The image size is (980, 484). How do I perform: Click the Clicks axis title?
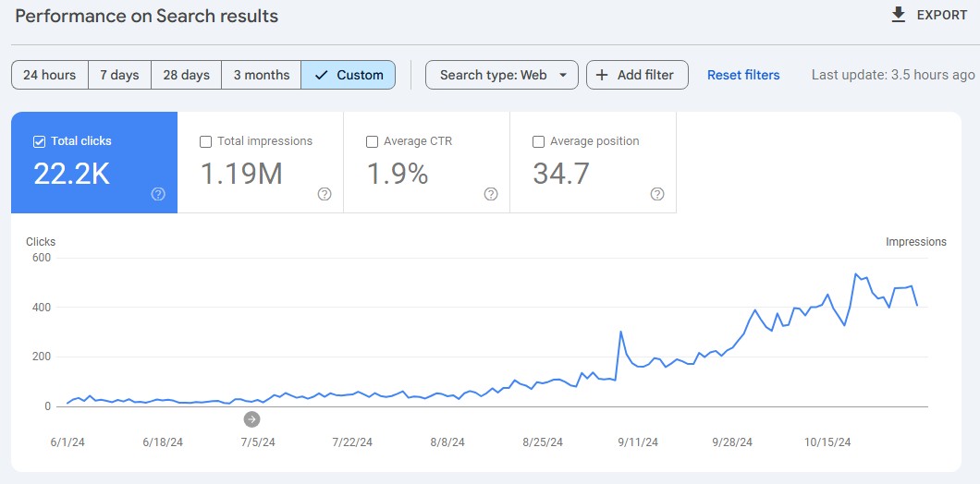[41, 242]
